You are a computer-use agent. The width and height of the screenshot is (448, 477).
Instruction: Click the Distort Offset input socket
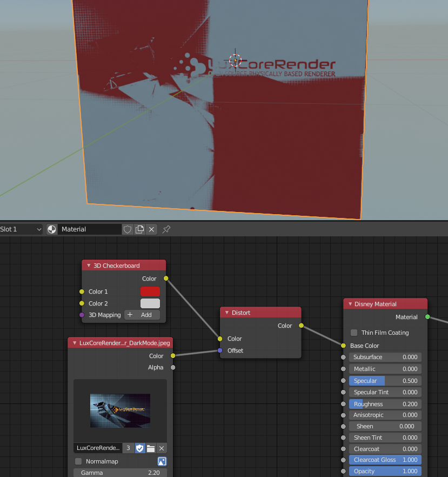point(220,350)
